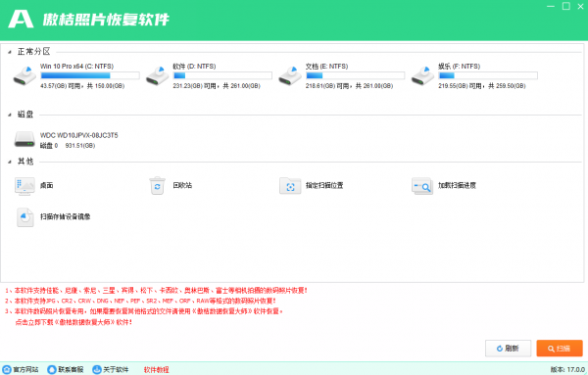Click the 加载扫描进度 label
This screenshot has height=375, width=588.
pos(457,185)
